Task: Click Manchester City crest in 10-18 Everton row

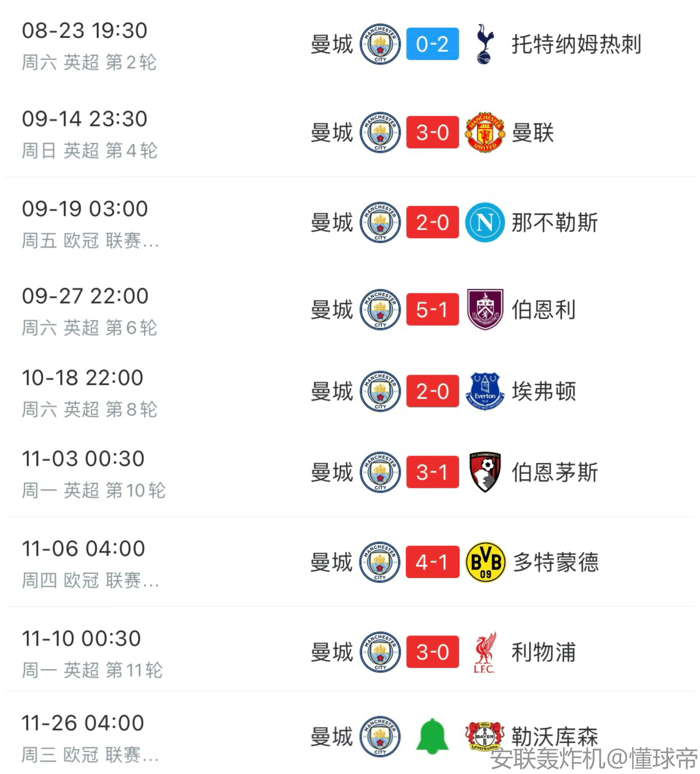Action: coord(380,391)
